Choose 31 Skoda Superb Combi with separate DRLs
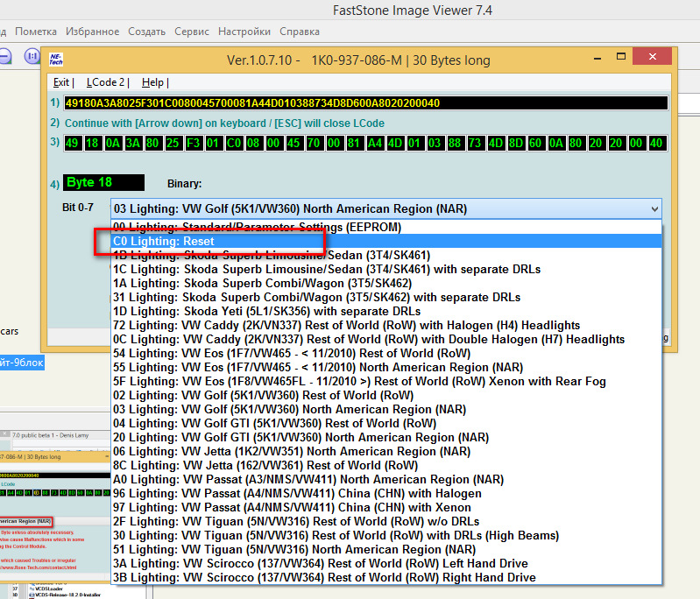The width and height of the screenshot is (700, 599). tap(386, 297)
